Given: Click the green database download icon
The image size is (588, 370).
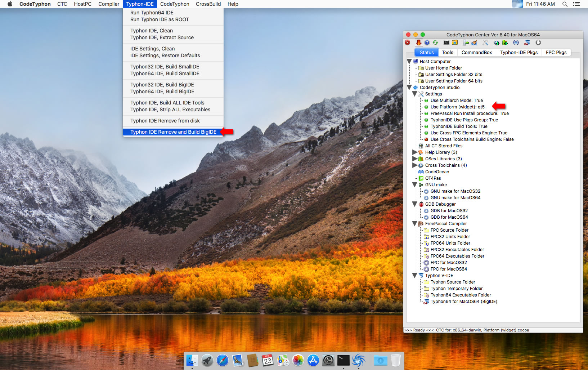Looking at the screenshot, I should pos(505,43).
